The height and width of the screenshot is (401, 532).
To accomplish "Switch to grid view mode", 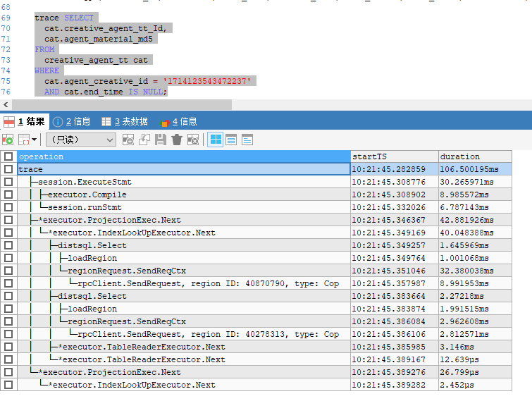I will (215, 140).
